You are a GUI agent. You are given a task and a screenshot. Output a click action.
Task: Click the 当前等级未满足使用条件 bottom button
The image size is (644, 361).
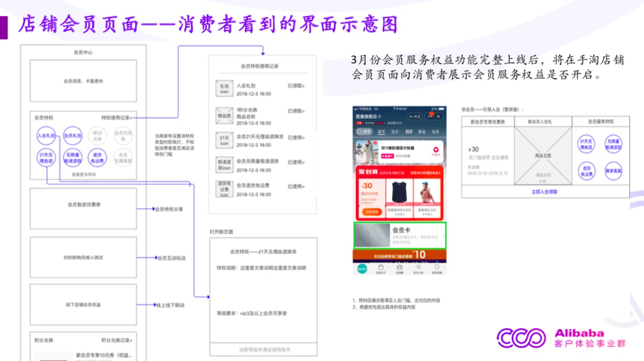pyautogui.click(x=263, y=349)
